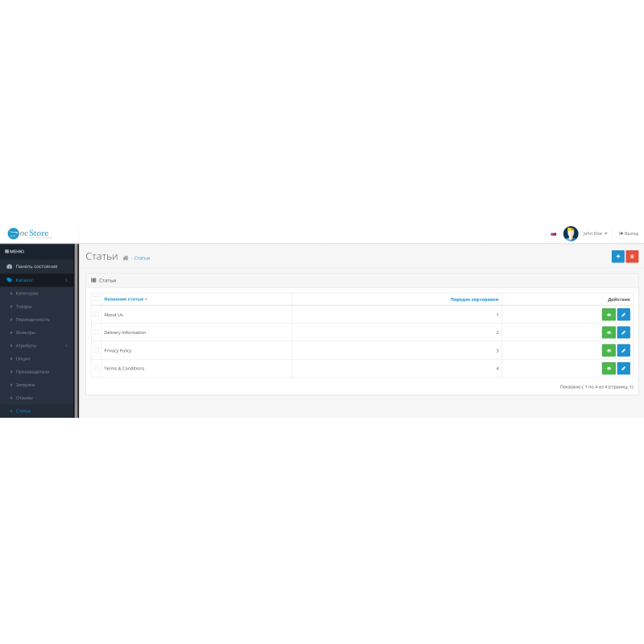Preview the Privacy Policy article eye button
644x644 pixels.
[609, 351]
